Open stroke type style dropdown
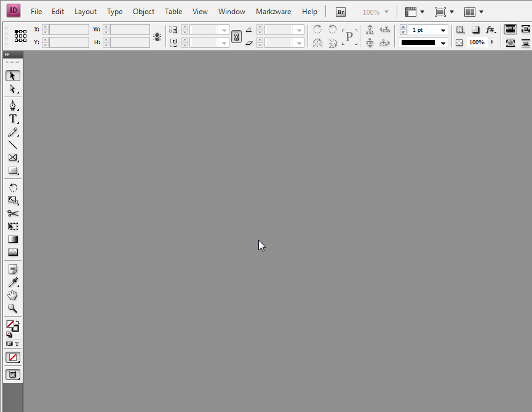This screenshot has width=532, height=412. [443, 43]
